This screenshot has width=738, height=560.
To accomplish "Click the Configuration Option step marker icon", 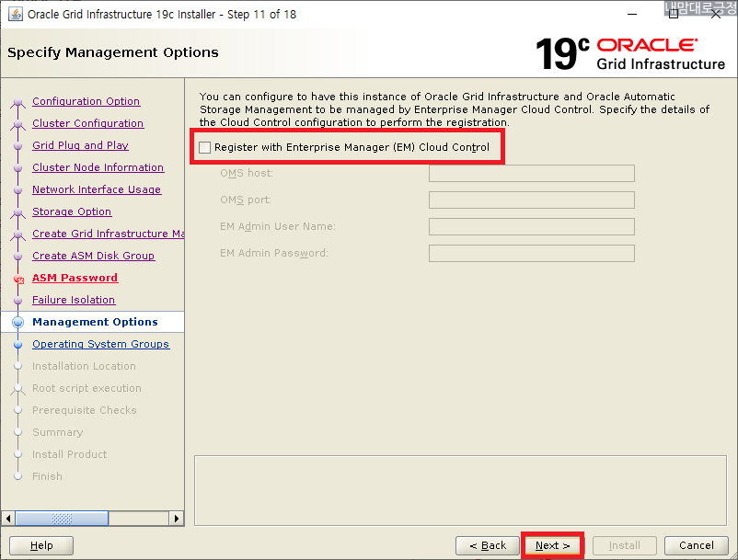I will tap(17, 101).
